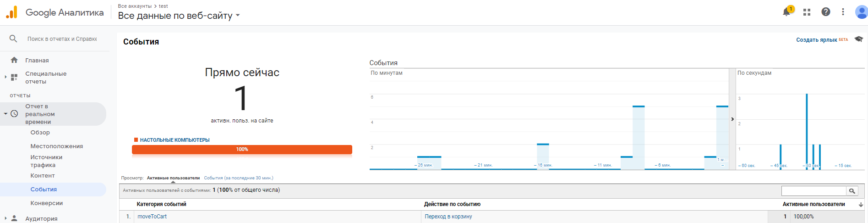Image resolution: width=868 pixels, height=223 pixels.
Task: Open the Конверсии report in sidebar
Action: [46, 203]
